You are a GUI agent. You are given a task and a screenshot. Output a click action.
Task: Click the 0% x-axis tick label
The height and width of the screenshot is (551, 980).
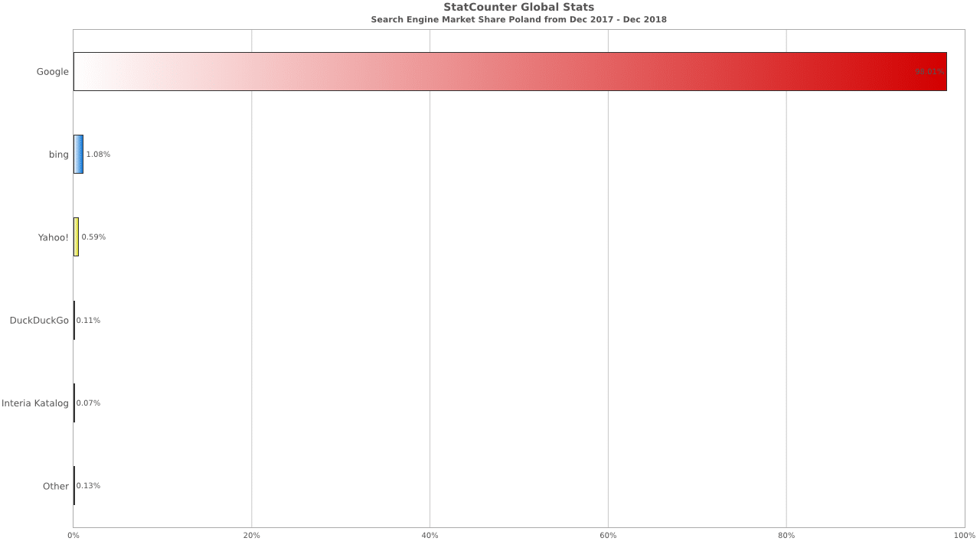click(73, 535)
